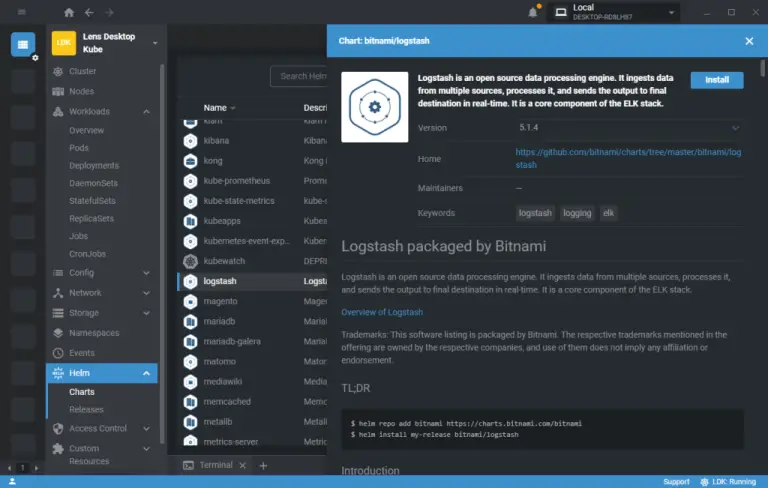Screen dimensions: 768x488
Task: Open the catalog icon in left rail
Action: coord(23,44)
